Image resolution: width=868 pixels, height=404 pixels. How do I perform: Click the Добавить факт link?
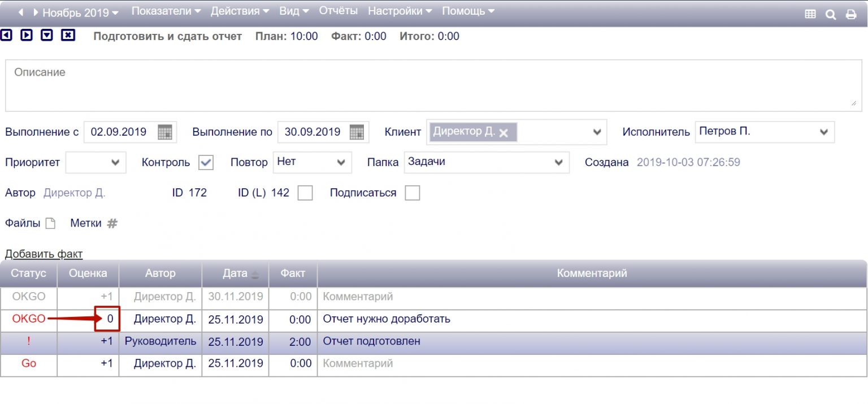click(x=44, y=254)
